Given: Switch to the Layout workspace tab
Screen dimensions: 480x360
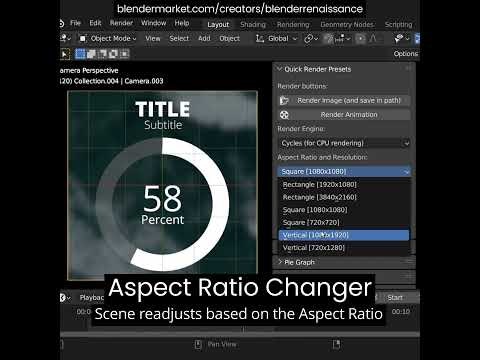Looking at the screenshot, I should coord(218,24).
